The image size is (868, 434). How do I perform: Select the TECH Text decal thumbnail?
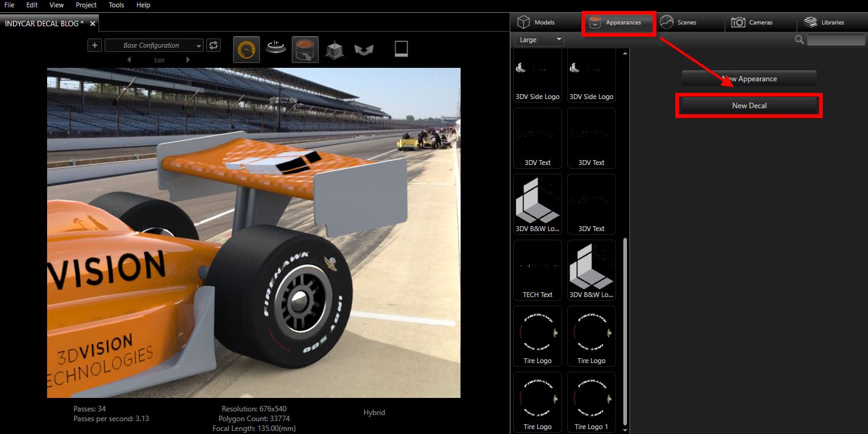coord(538,269)
